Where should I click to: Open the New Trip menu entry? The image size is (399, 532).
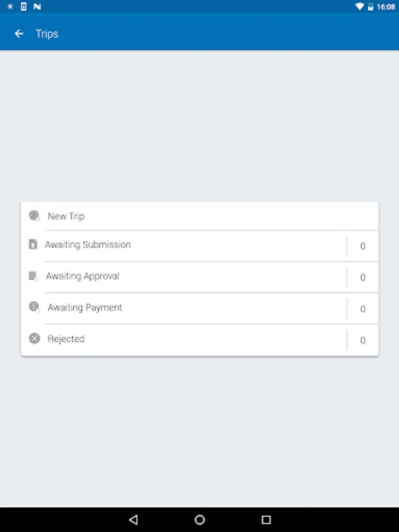pyautogui.click(x=66, y=216)
